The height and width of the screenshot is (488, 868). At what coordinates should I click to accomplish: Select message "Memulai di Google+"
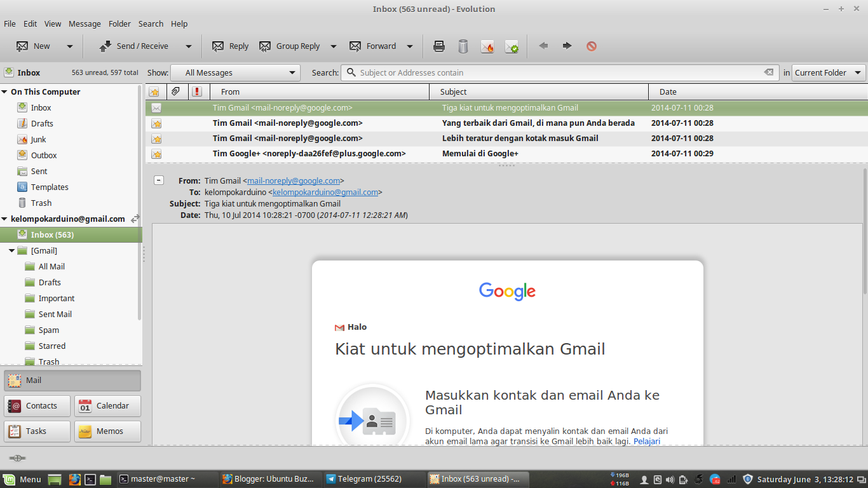coord(506,154)
